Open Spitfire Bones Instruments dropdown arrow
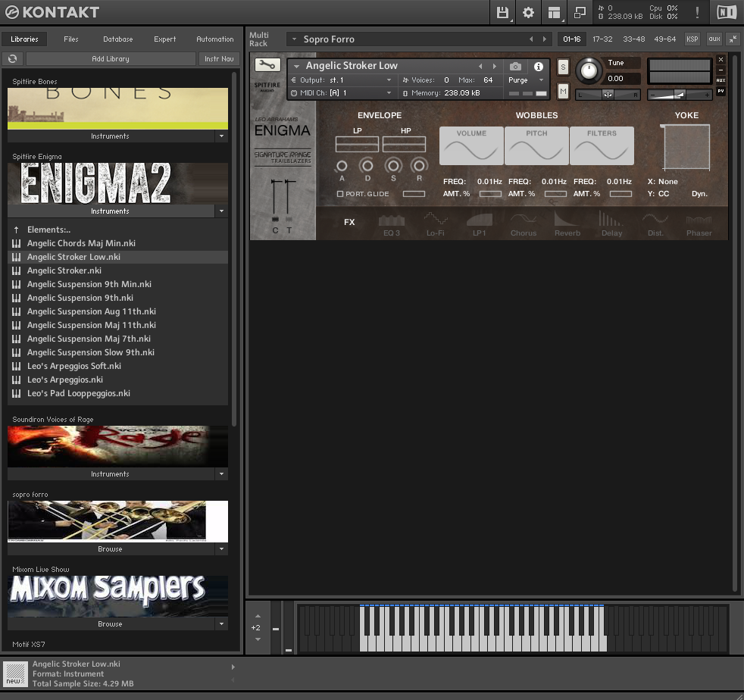The width and height of the screenshot is (744, 700). tap(221, 136)
